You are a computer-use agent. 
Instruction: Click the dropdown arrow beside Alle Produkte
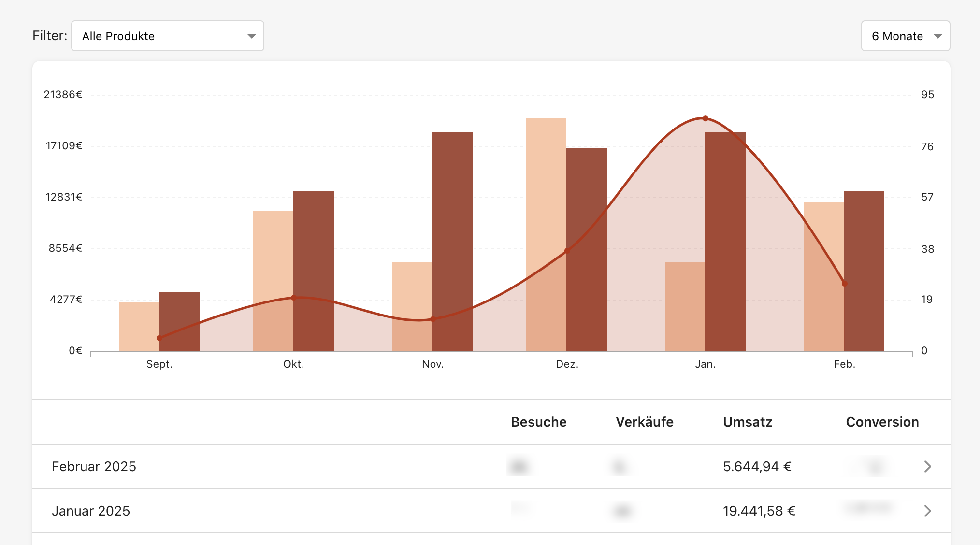251,36
